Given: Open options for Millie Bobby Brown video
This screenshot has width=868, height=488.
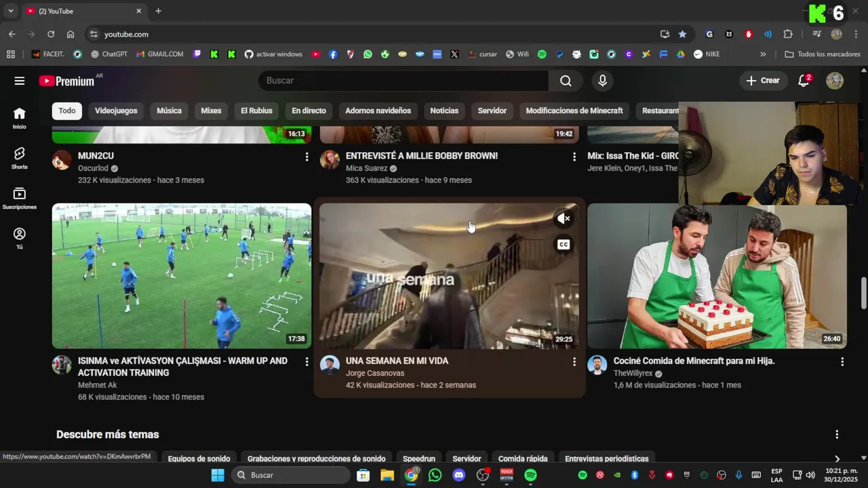Looking at the screenshot, I should click(x=574, y=157).
